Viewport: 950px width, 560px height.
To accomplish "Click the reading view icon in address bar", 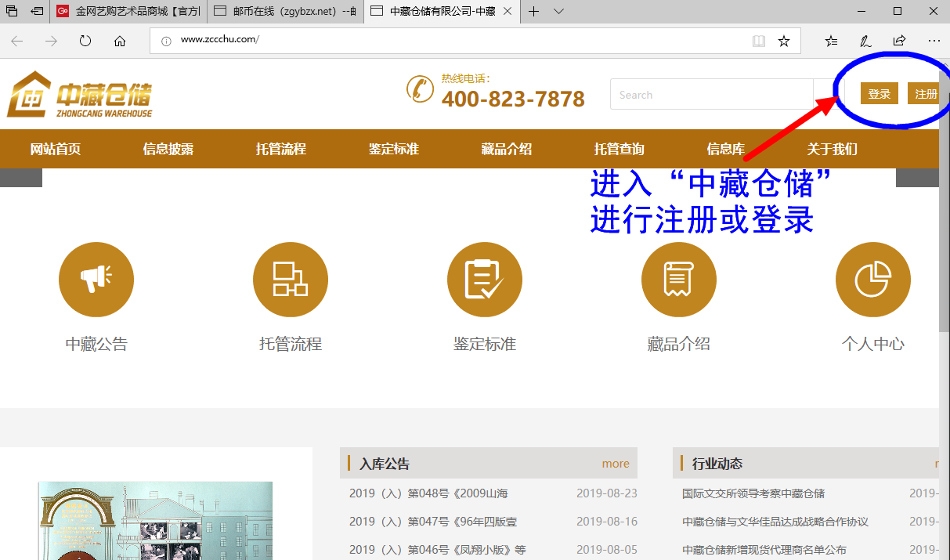I will tap(758, 41).
